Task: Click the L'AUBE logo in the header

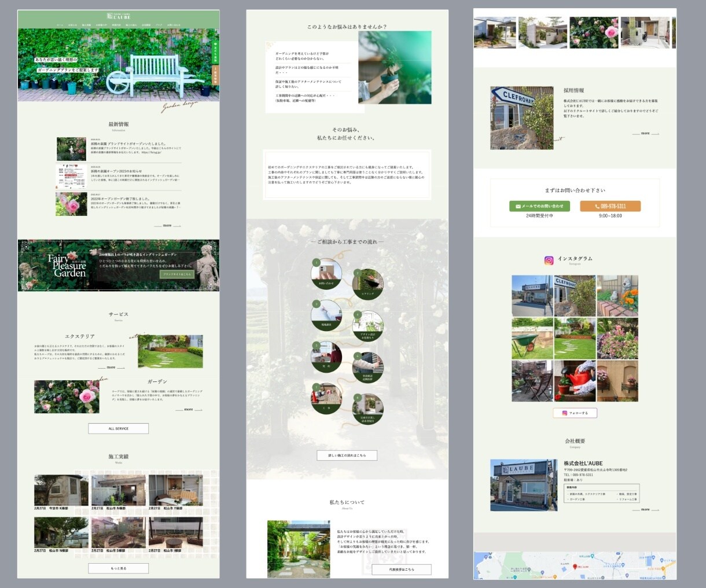Action: 119,15
